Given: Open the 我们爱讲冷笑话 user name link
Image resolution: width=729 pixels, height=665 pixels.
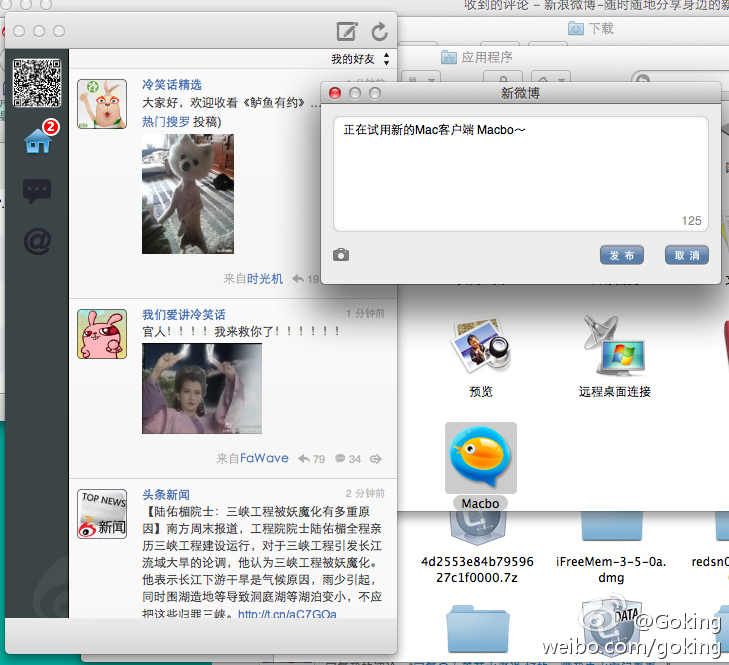Looking at the screenshot, I should coord(184,315).
